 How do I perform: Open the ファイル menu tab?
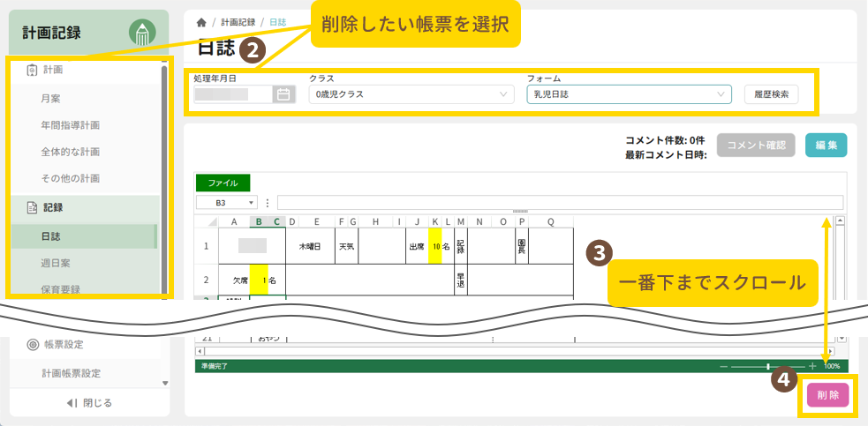(x=223, y=183)
